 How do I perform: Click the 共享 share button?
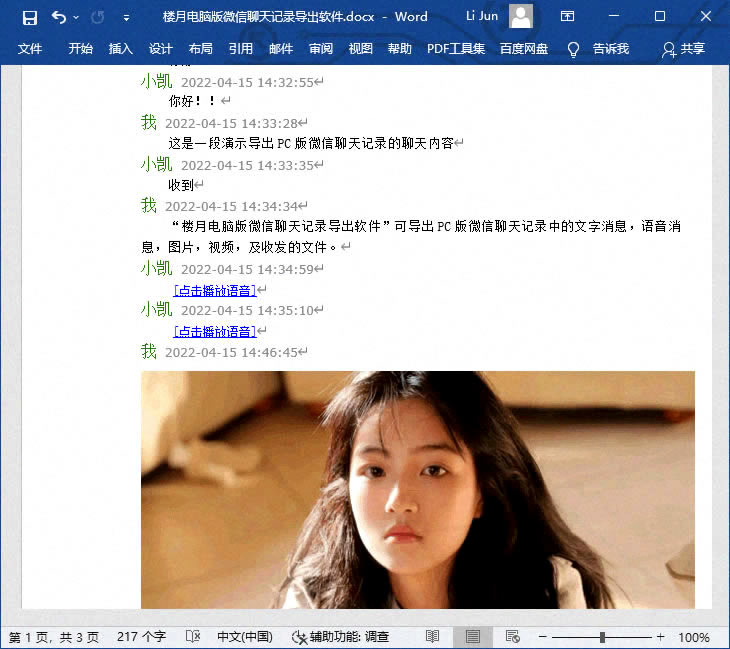coord(683,49)
